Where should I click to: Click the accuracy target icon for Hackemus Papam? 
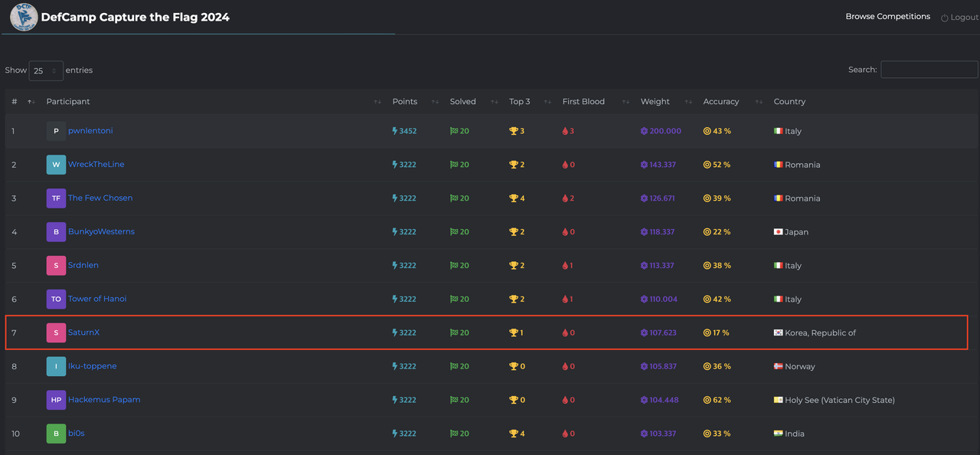(x=707, y=400)
